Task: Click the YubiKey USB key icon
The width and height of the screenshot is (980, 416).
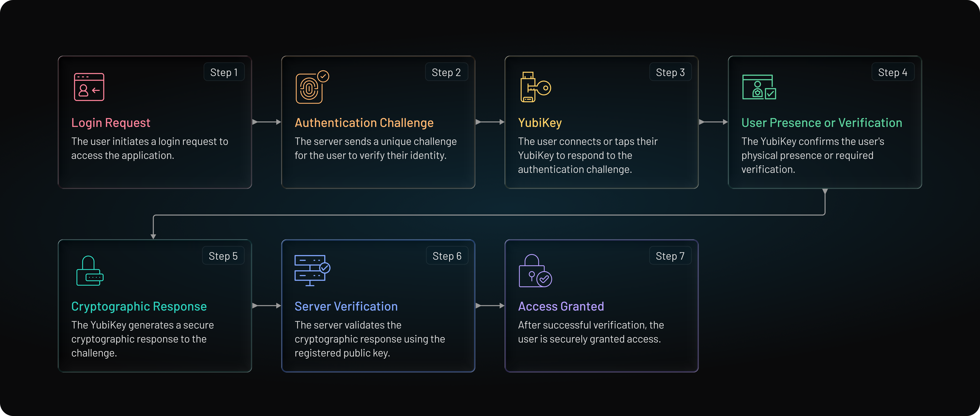Action: click(536, 87)
